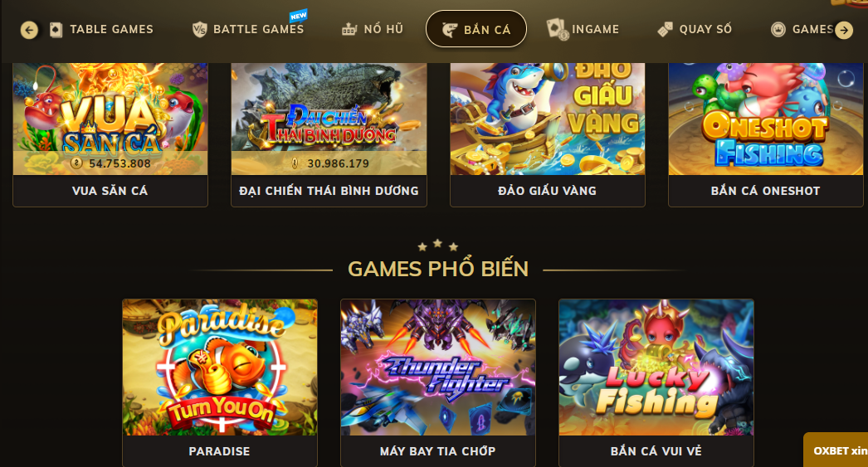Click the Đảo Giấu Vàng game label
868x467 pixels.
547,191
